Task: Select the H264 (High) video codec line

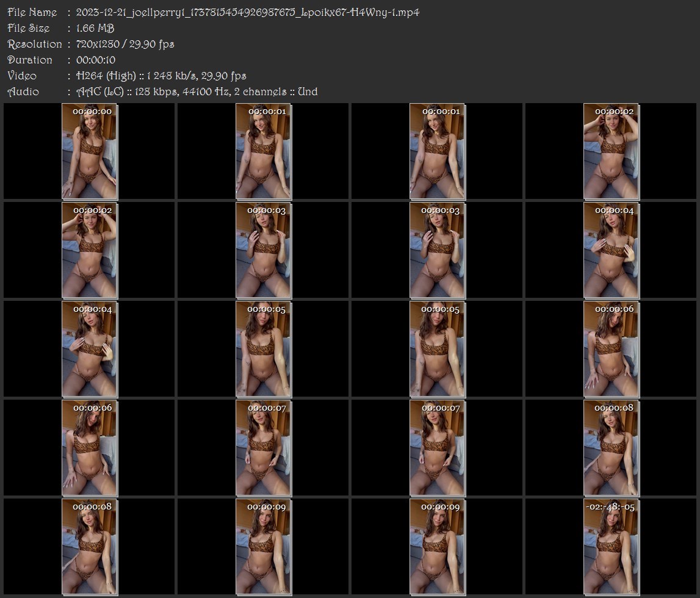Action: pos(161,76)
